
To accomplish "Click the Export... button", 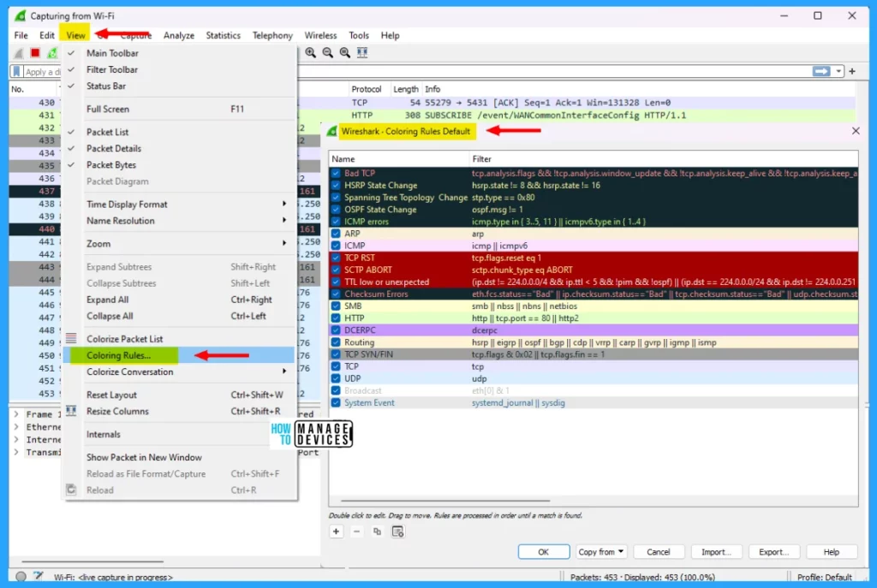I will [x=774, y=552].
